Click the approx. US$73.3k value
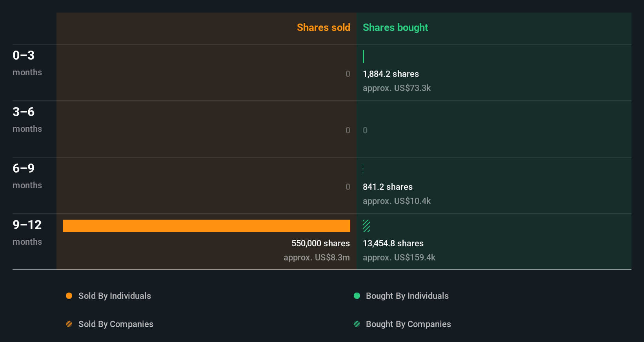644x342 pixels. [x=397, y=88]
